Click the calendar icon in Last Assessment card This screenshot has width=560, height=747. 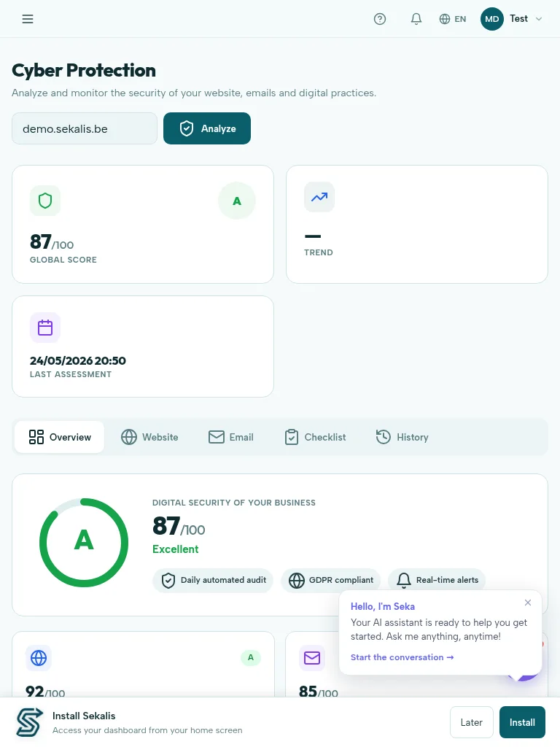(x=45, y=328)
